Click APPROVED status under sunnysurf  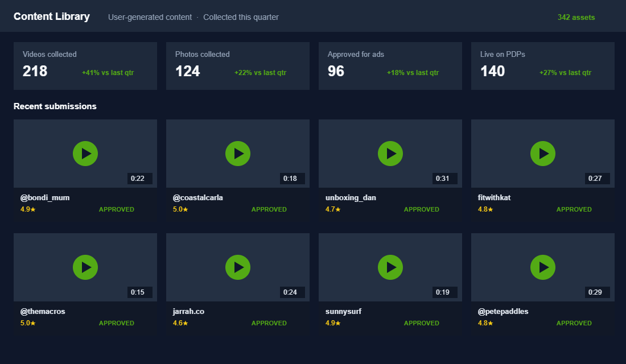point(422,323)
